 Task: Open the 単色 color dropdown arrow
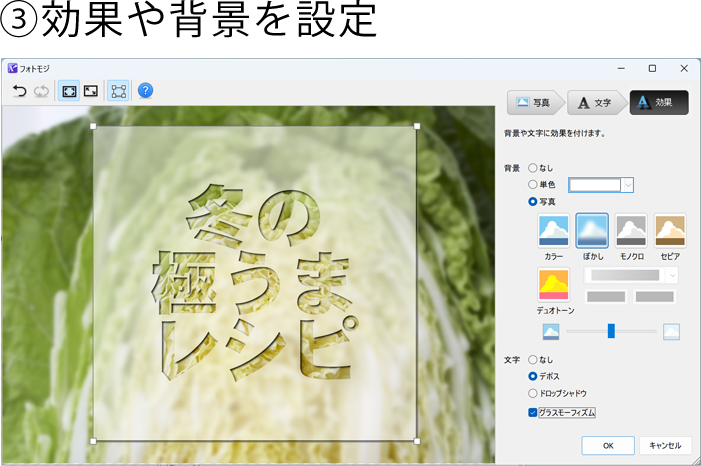[627, 185]
